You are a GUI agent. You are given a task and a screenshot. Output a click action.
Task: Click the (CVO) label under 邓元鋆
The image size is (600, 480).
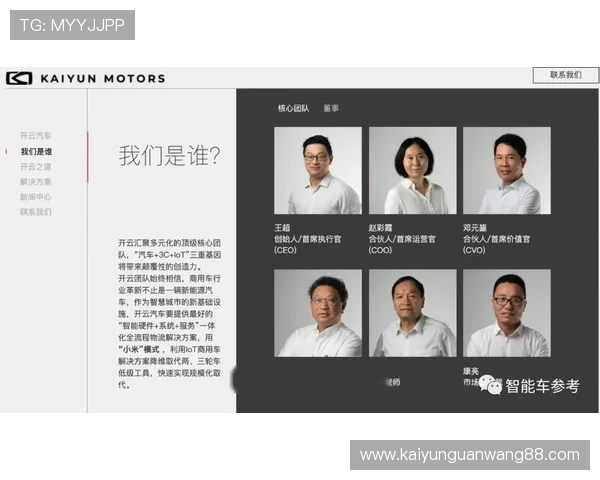tap(474, 250)
